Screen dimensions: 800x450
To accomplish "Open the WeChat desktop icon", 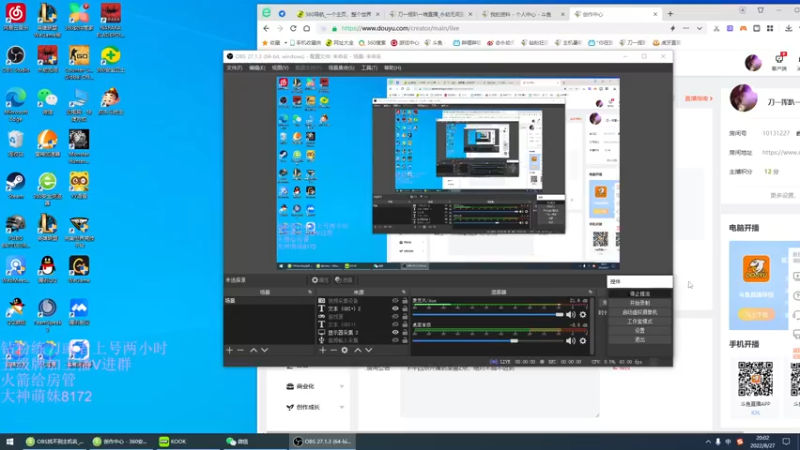I will [x=47, y=101].
